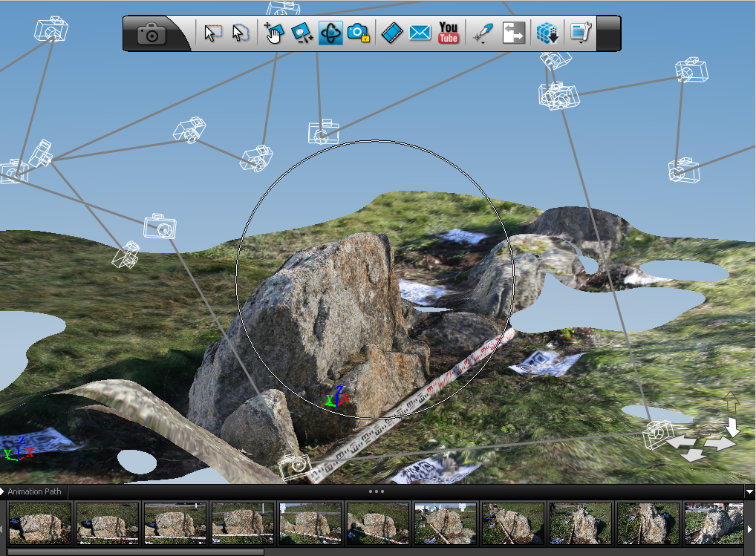This screenshot has width=756, height=556.
Task: Click the generate mesh cube icon
Action: (547, 33)
